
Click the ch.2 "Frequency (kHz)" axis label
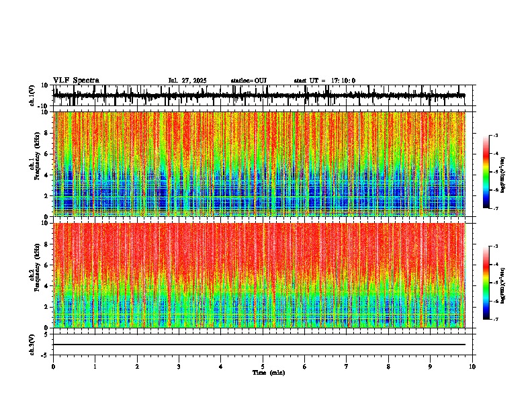pos(37,267)
